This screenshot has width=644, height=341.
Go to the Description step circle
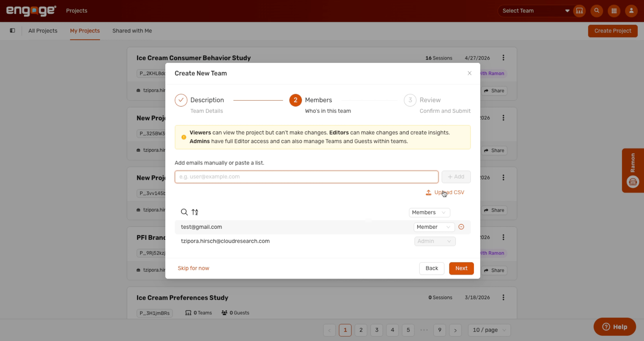coord(181,100)
